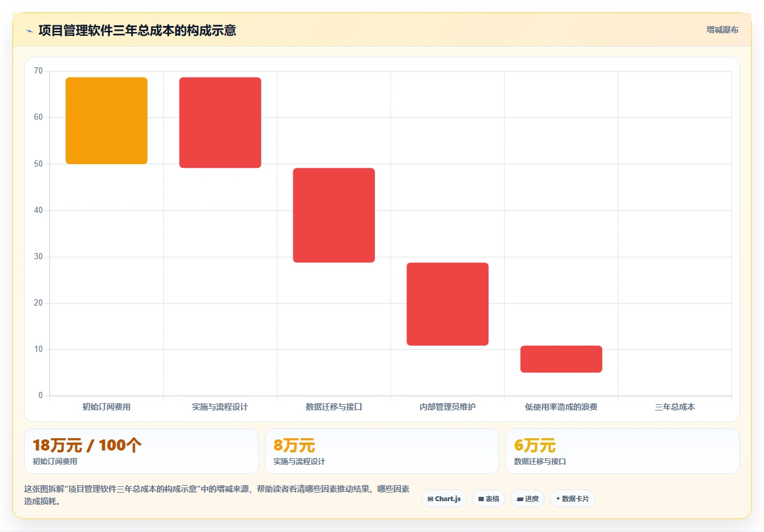Click the 表格 tag chip
The height and width of the screenshot is (532, 764).
pyautogui.click(x=489, y=499)
